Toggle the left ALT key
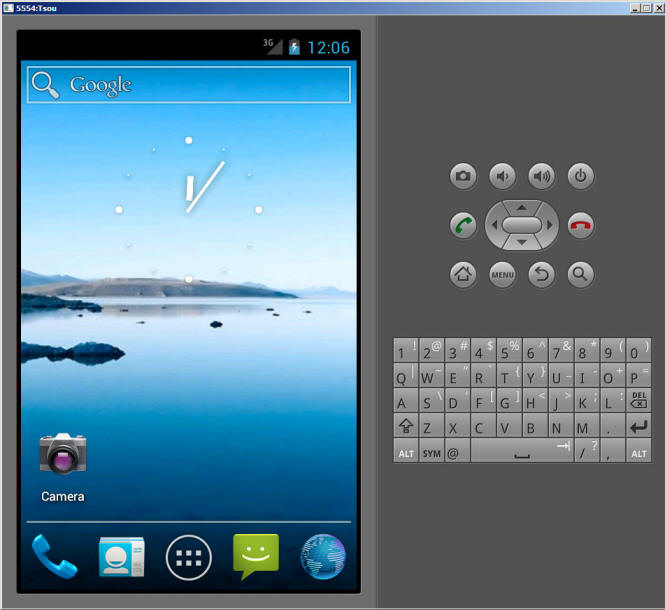665x610 pixels. (406, 451)
